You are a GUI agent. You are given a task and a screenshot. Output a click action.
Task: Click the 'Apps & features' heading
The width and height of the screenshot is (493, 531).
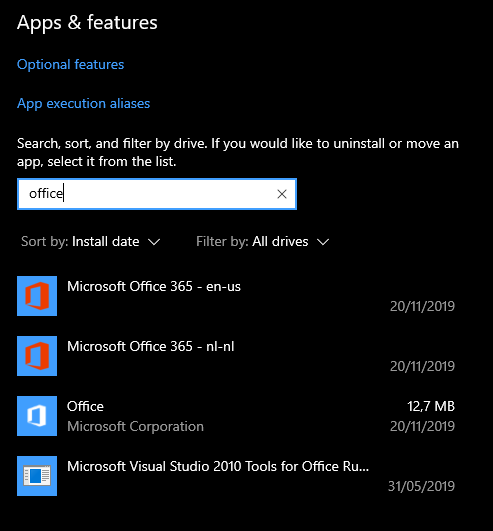87,23
